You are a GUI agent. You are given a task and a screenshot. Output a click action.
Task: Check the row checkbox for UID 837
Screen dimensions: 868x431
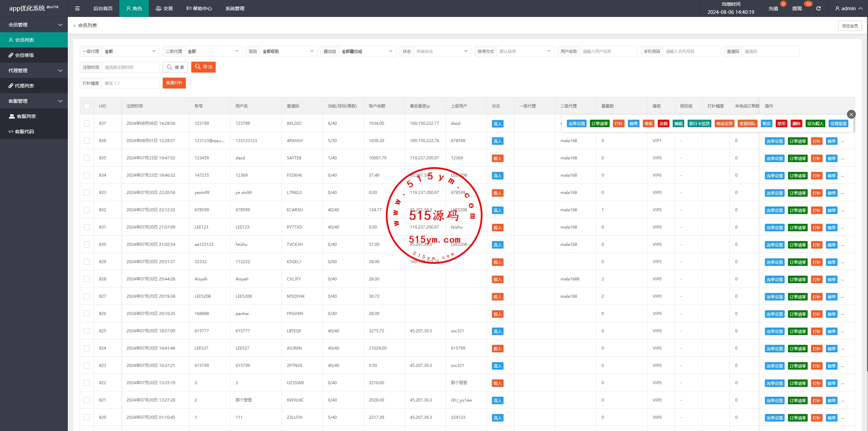pyautogui.click(x=87, y=123)
